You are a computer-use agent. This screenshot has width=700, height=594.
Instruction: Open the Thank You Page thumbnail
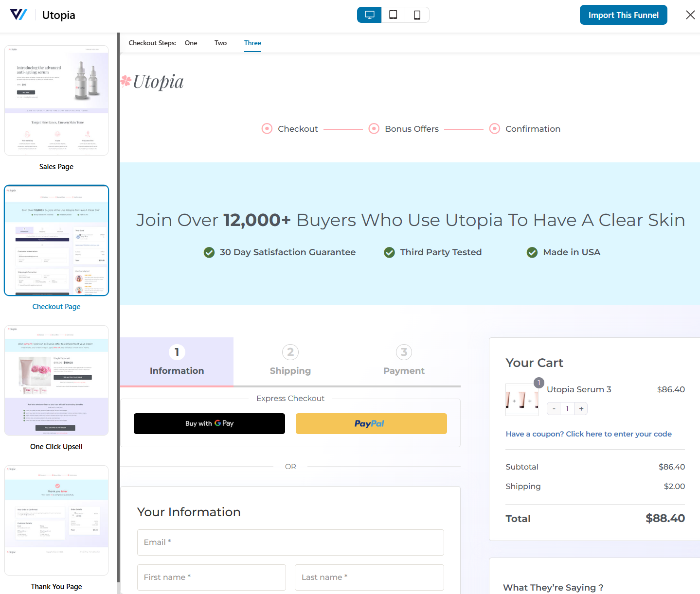56,520
